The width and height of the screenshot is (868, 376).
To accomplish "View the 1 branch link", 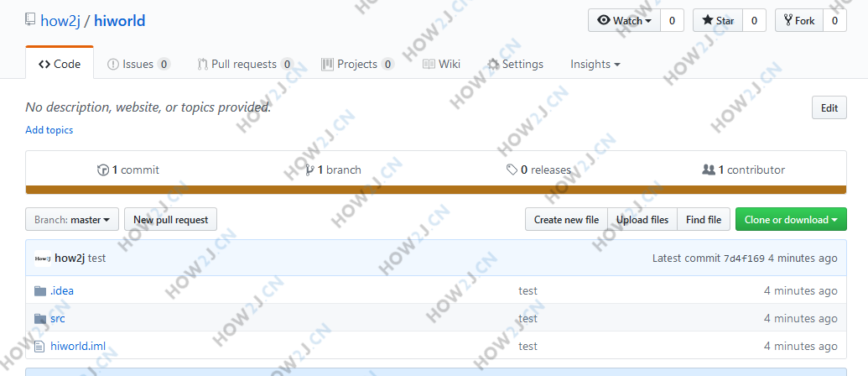I will [333, 170].
